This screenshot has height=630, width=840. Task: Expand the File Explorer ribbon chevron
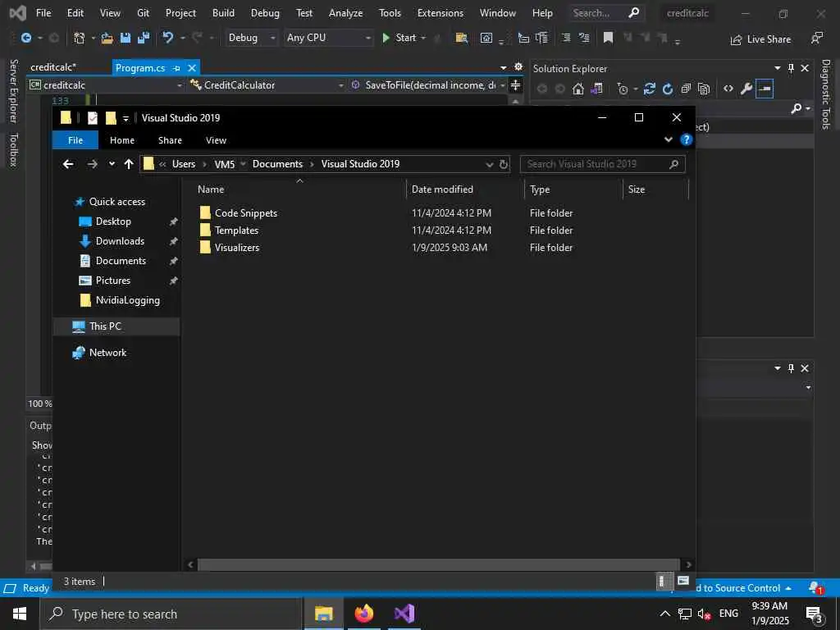click(x=668, y=139)
